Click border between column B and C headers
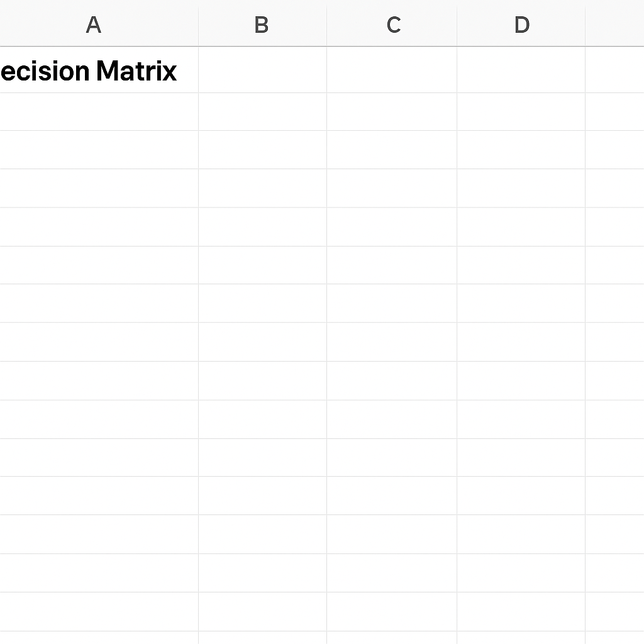Image resolution: width=644 pixels, height=644 pixels. coord(326,25)
